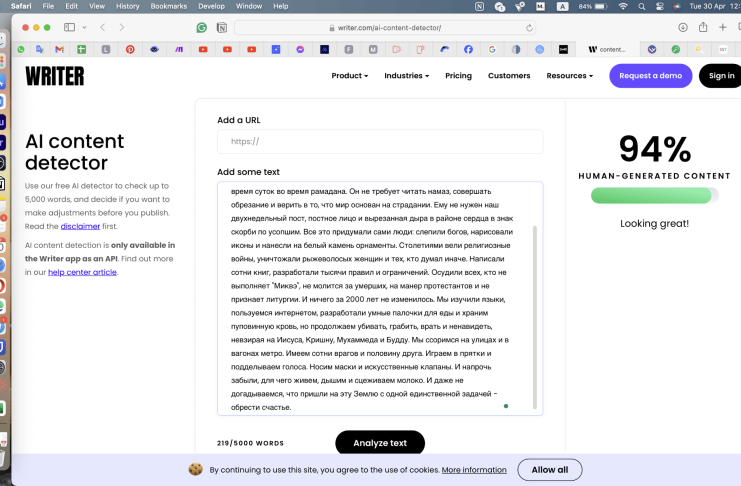Open the Notion menu bar icon

[x=479, y=6]
